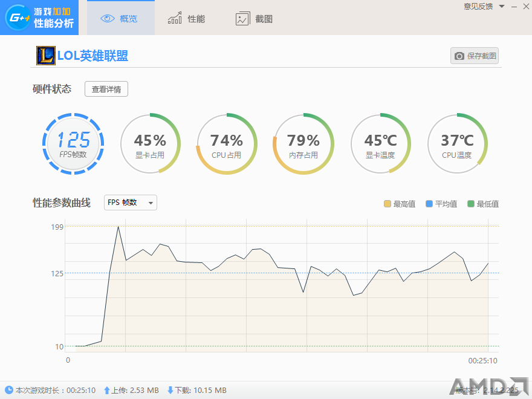The width and height of the screenshot is (532, 399).
Task: Click the FPS peak point on the curve
Action: (118, 227)
